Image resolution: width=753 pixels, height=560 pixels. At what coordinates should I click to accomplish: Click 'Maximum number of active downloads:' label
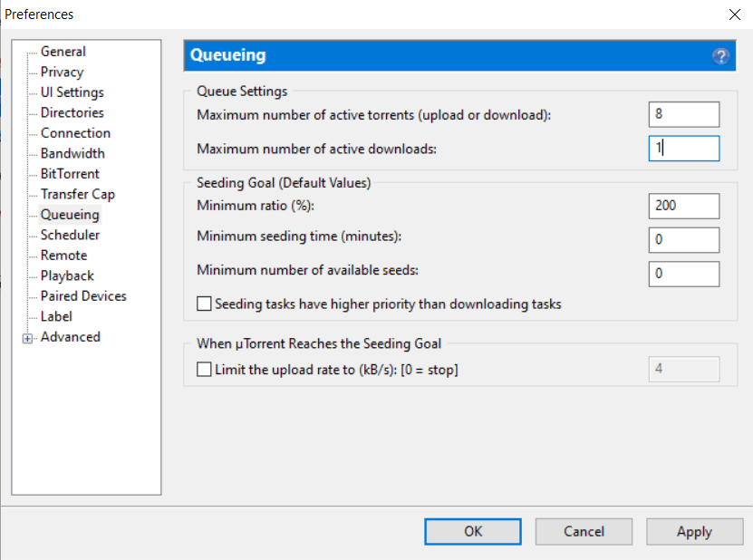(x=317, y=149)
